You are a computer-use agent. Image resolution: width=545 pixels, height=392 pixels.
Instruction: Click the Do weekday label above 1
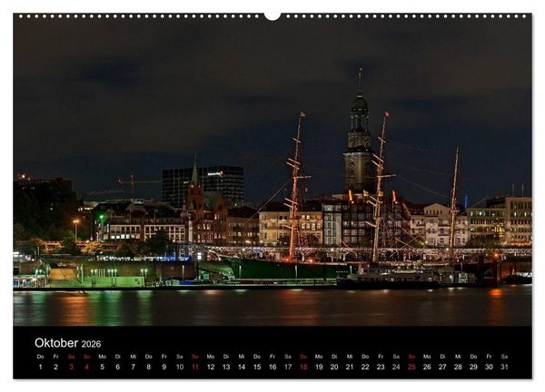coord(40,357)
